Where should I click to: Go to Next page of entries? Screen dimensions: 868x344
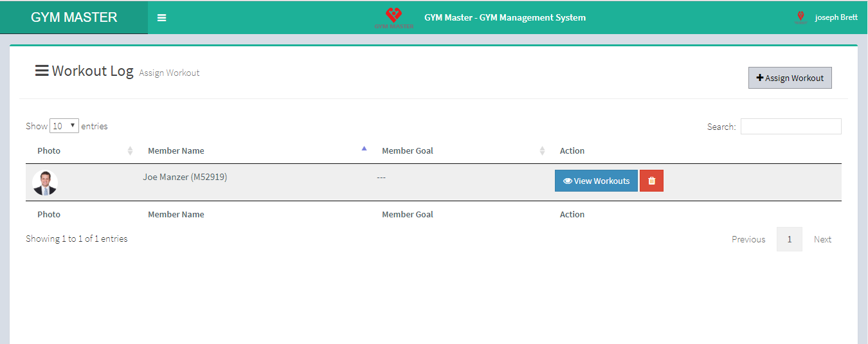[822, 239]
